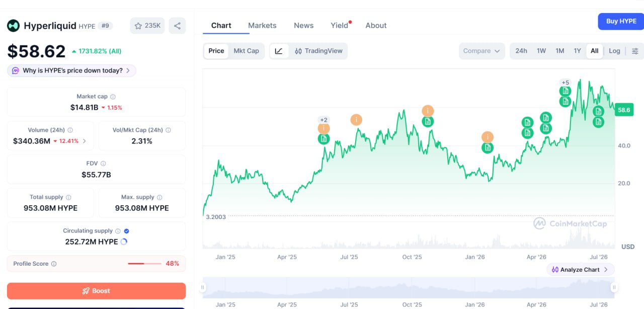Screen dimensions: 644x309
Task: Open the Chart tab
Action: (221, 25)
